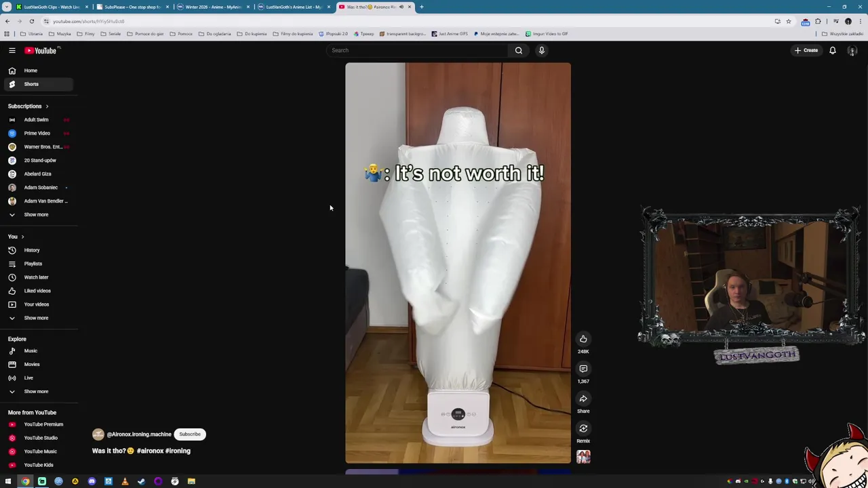868x488 pixels.
Task: Open the tab search dropdown arrow
Action: [x=6, y=7]
